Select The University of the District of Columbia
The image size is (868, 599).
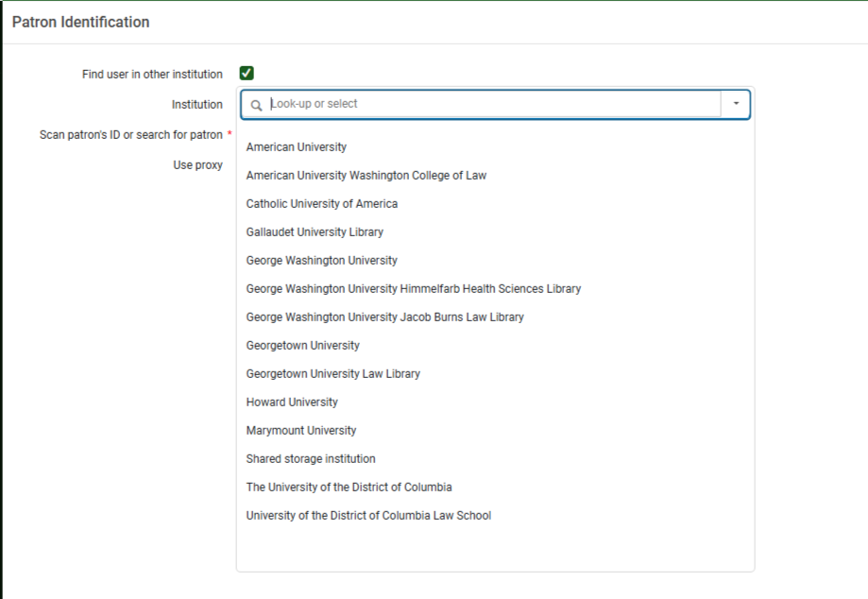(x=349, y=488)
